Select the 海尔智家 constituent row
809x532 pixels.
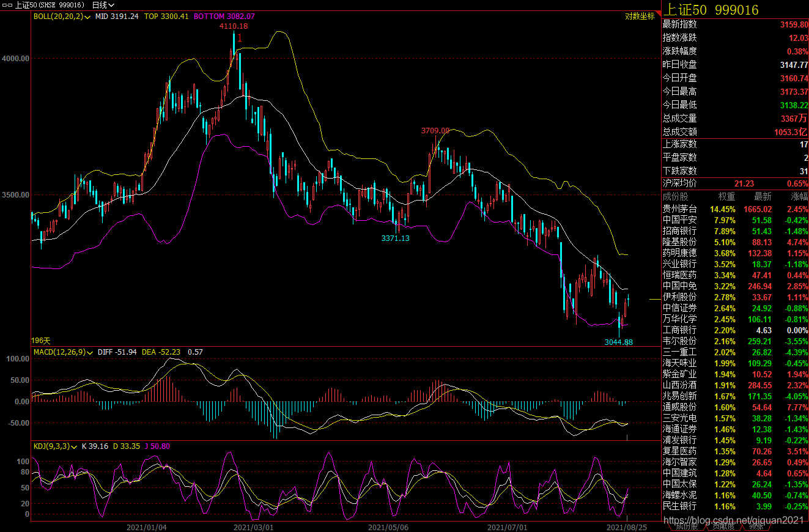[x=735, y=462]
